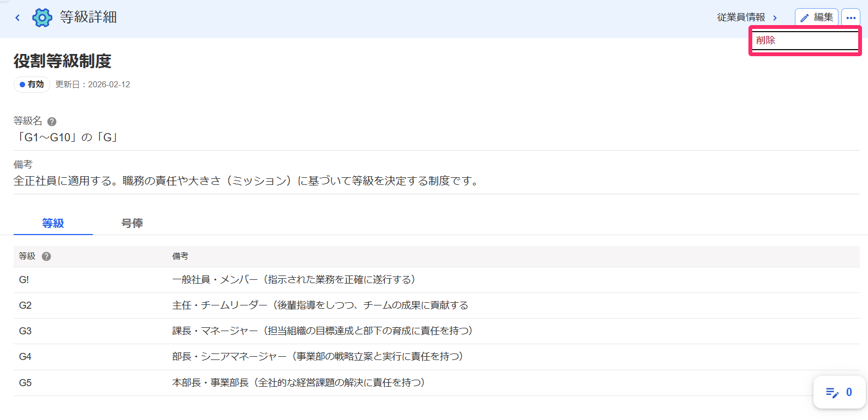Image resolution: width=868 pixels, height=420 pixels.
Task: Select the G4 grade row cell
Action: click(90, 357)
